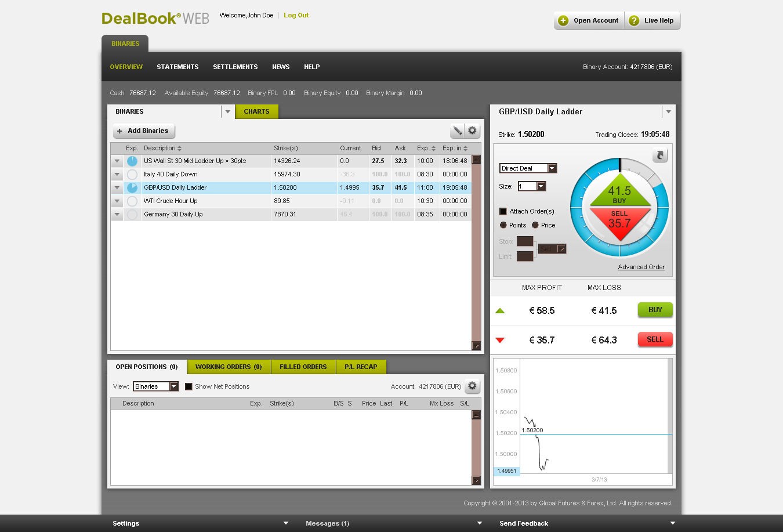This screenshot has height=532, width=783.
Task: Click the Log Out link
Action: coord(296,15)
